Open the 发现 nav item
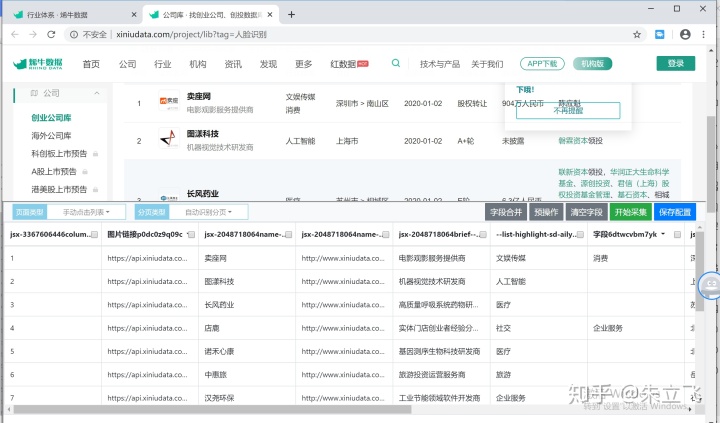 click(268, 64)
